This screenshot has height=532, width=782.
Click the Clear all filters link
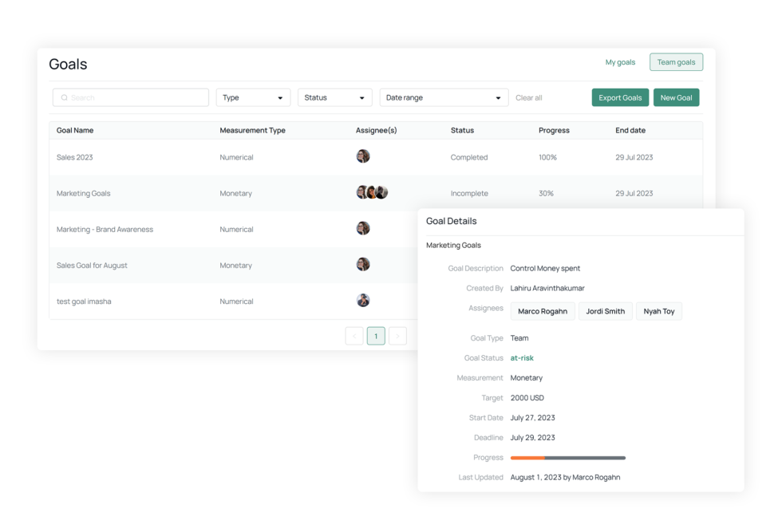528,98
